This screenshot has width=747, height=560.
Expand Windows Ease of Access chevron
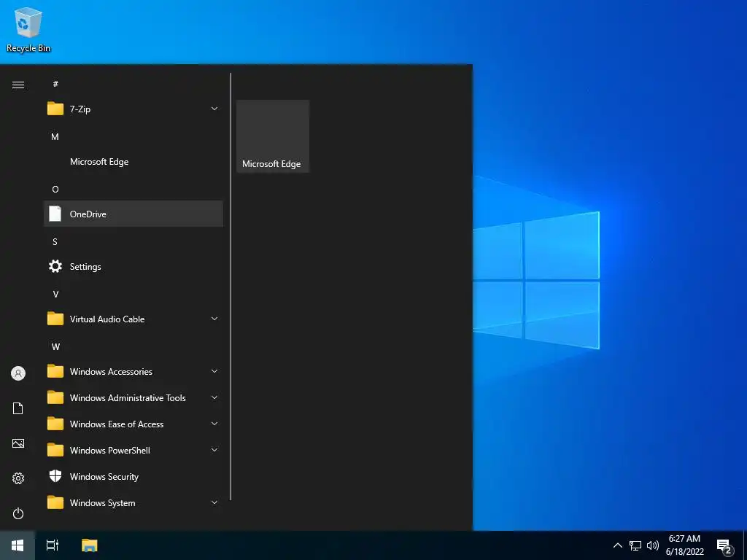tap(214, 424)
